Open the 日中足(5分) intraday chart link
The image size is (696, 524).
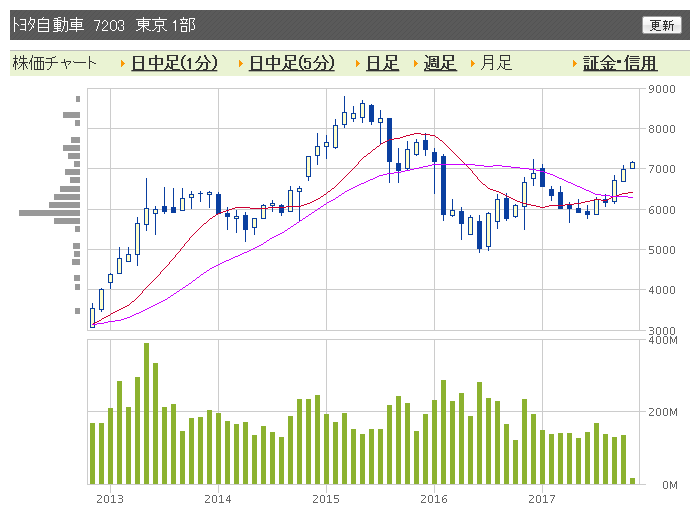click(291, 63)
